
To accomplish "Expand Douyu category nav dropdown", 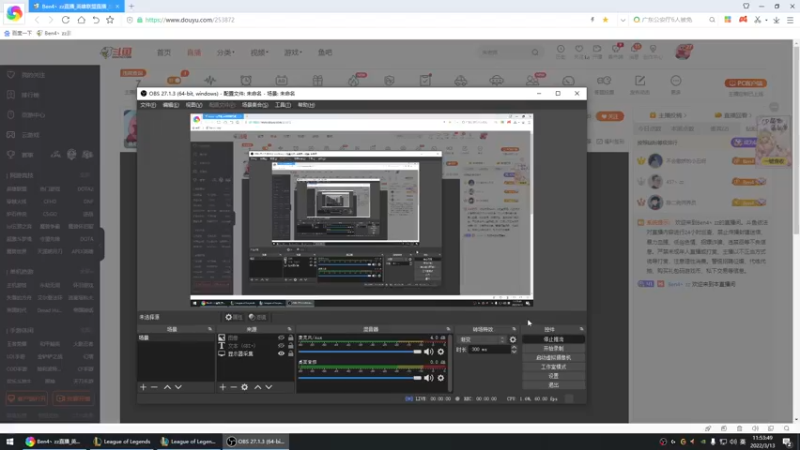I will click(226, 53).
